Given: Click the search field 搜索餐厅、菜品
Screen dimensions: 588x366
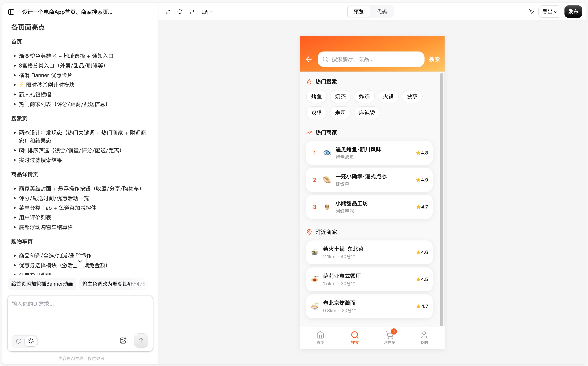Looking at the screenshot, I should (371, 59).
